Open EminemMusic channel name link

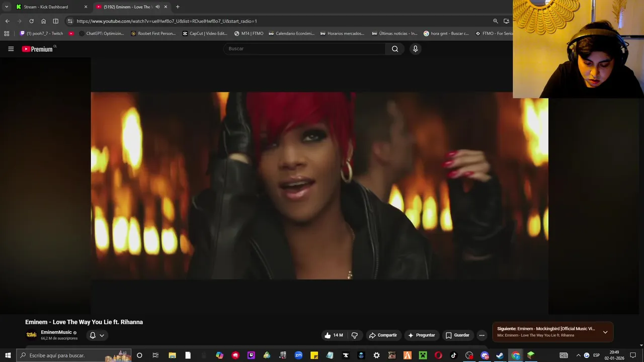[x=56, y=332]
